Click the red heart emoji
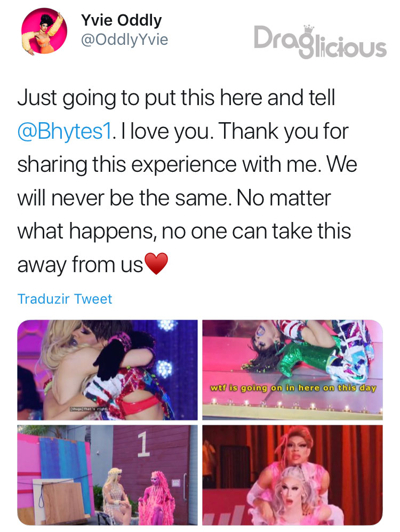The height and width of the screenshot is (532, 400). [x=156, y=264]
